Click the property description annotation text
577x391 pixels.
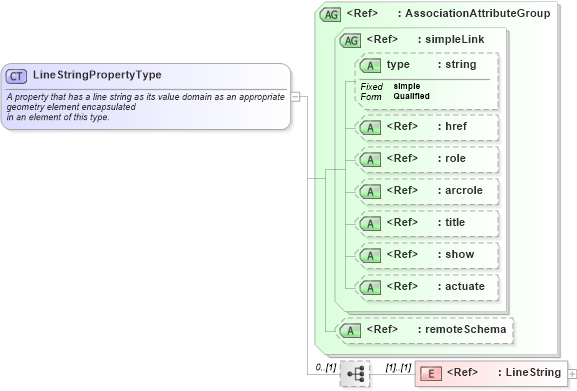pos(145,107)
